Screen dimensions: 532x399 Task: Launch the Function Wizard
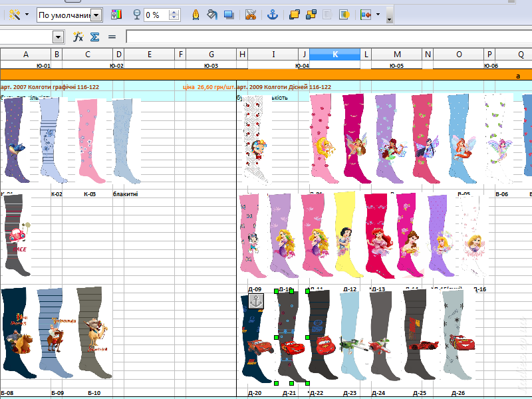tap(78, 37)
